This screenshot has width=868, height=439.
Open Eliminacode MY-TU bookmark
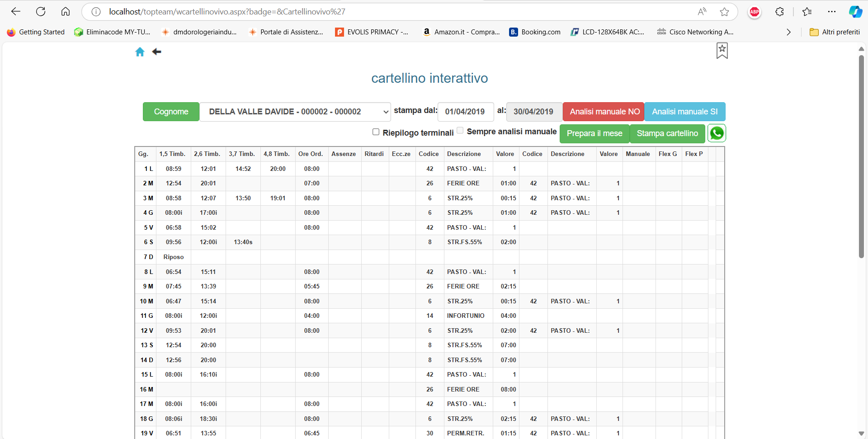tap(112, 32)
